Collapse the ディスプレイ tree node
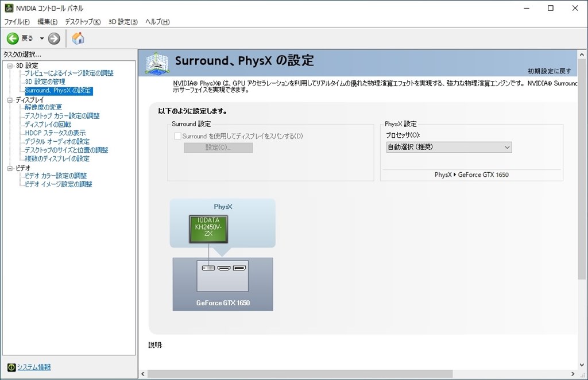 point(10,100)
